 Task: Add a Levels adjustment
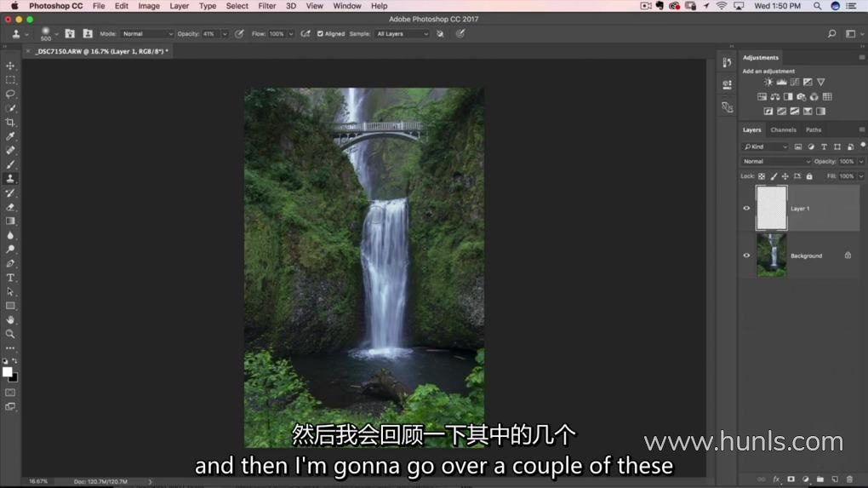(782, 82)
